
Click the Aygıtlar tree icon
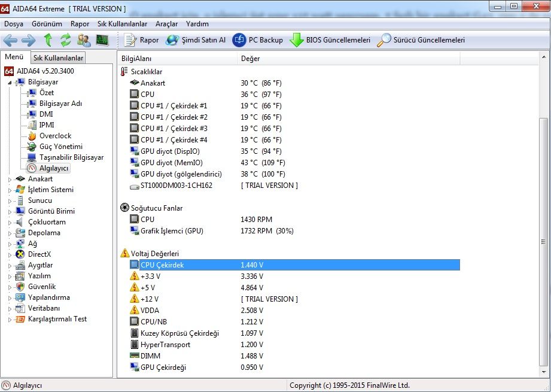(x=20, y=266)
